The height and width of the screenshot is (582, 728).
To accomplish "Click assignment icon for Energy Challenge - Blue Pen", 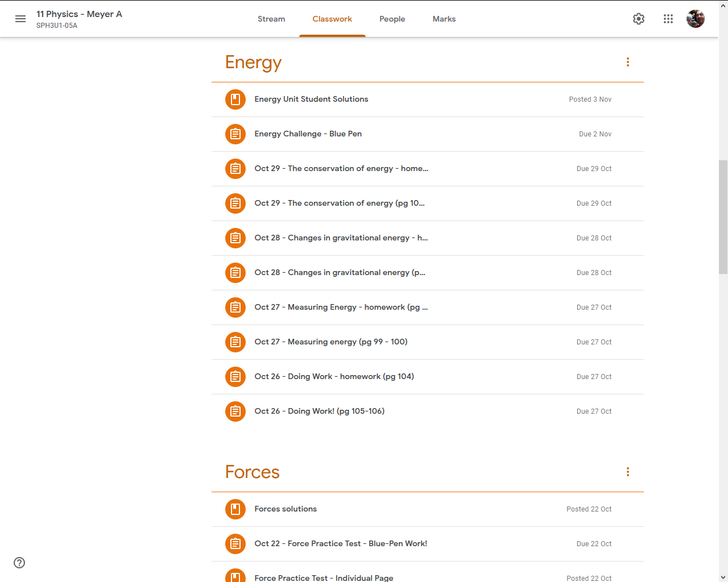I will [x=235, y=134].
